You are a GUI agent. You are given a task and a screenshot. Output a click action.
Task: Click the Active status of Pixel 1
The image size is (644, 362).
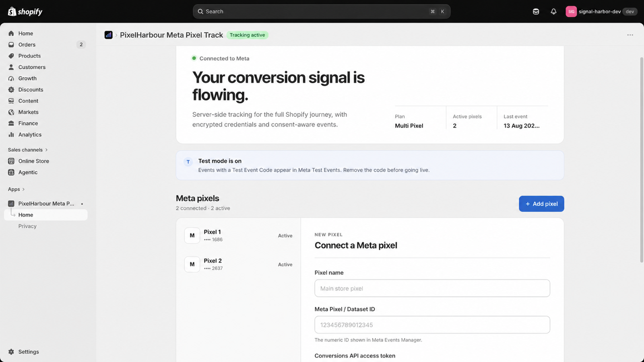[x=285, y=236]
